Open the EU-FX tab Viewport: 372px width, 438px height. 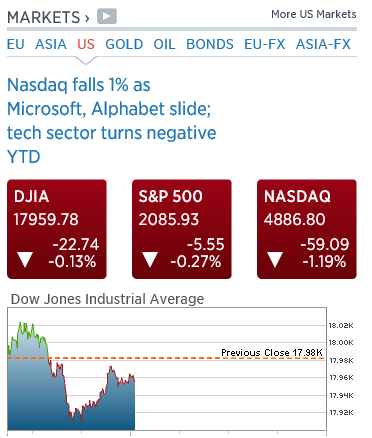pyautogui.click(x=265, y=44)
